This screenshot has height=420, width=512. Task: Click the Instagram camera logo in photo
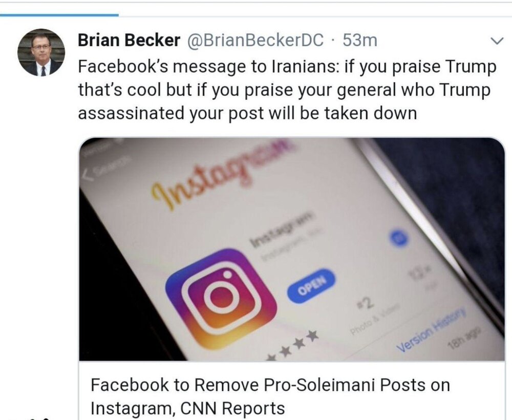point(221,299)
